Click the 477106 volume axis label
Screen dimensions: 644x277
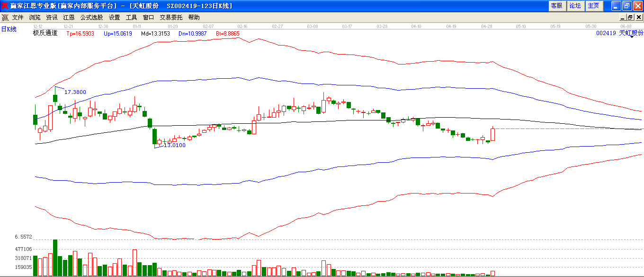click(23, 249)
